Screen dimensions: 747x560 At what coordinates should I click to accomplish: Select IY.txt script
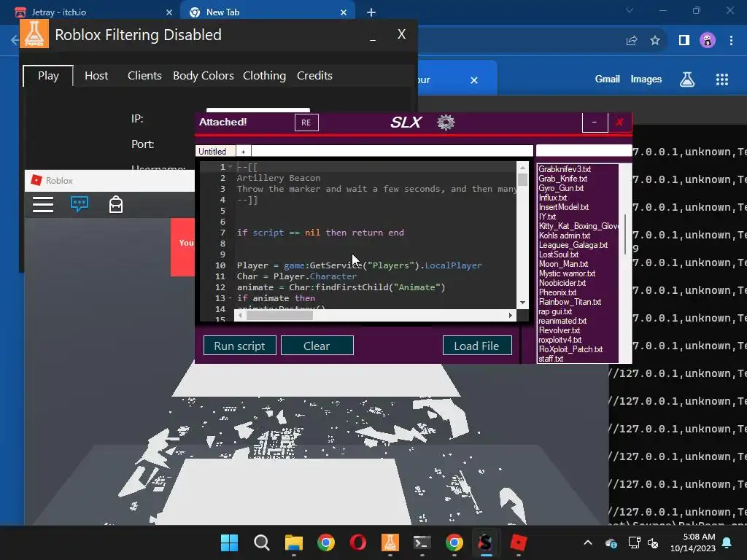(547, 217)
